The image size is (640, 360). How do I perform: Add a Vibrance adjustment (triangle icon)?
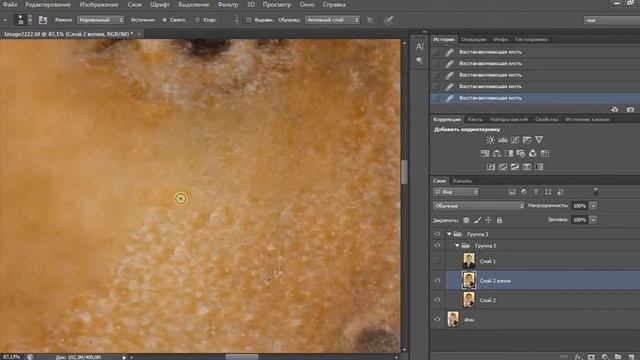tap(539, 140)
